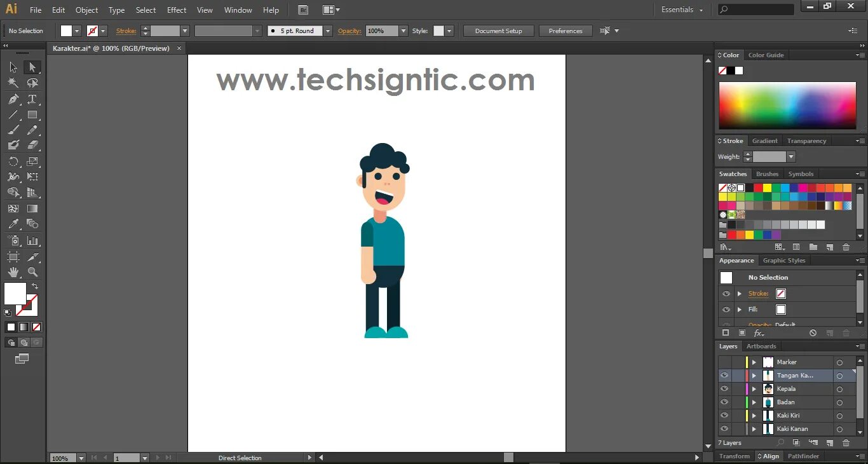Open the Opacity value dropdown
Screen dimensions: 868x464
coord(403,31)
